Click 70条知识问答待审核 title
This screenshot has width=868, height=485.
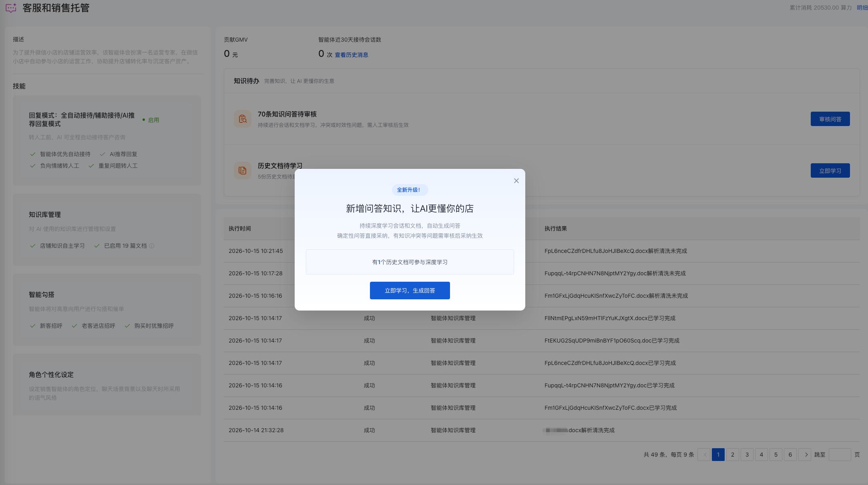point(287,114)
